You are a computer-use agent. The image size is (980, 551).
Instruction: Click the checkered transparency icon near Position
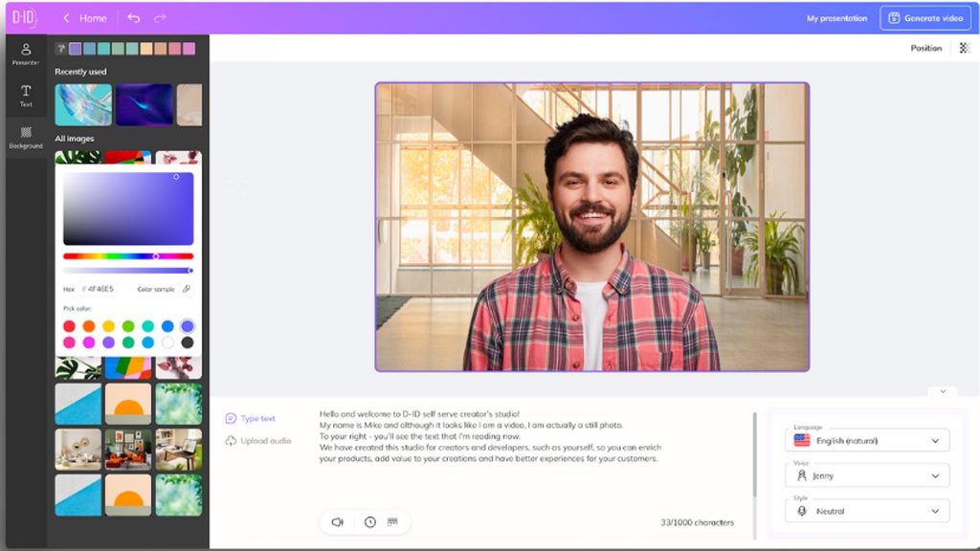(964, 48)
